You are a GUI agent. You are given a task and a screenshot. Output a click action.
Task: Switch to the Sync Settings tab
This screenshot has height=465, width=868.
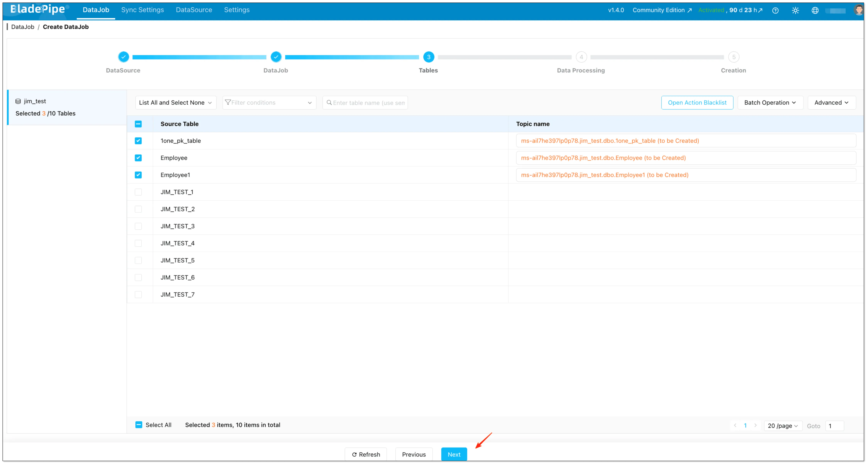142,10
